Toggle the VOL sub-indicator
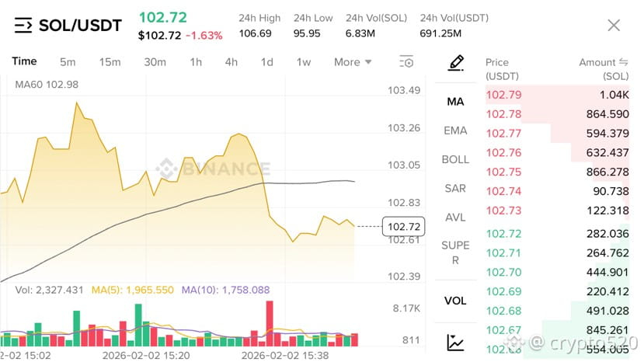The width and height of the screenshot is (644, 362). click(x=455, y=300)
